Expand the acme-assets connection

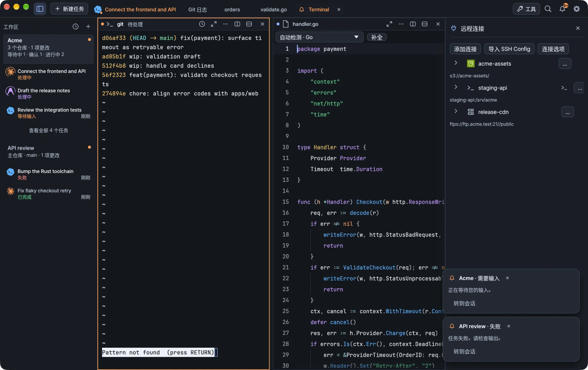pyautogui.click(x=456, y=63)
